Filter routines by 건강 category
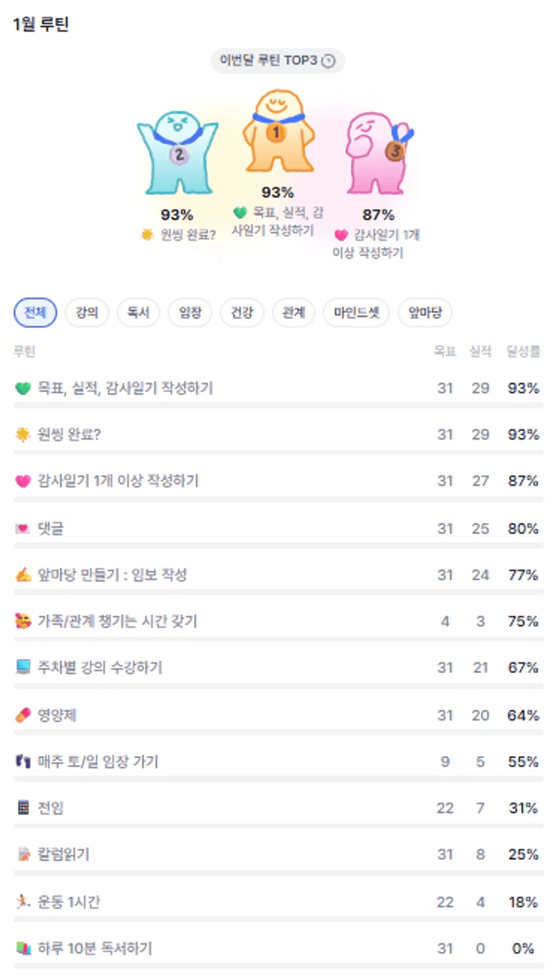This screenshot has width=554, height=980. point(242,312)
